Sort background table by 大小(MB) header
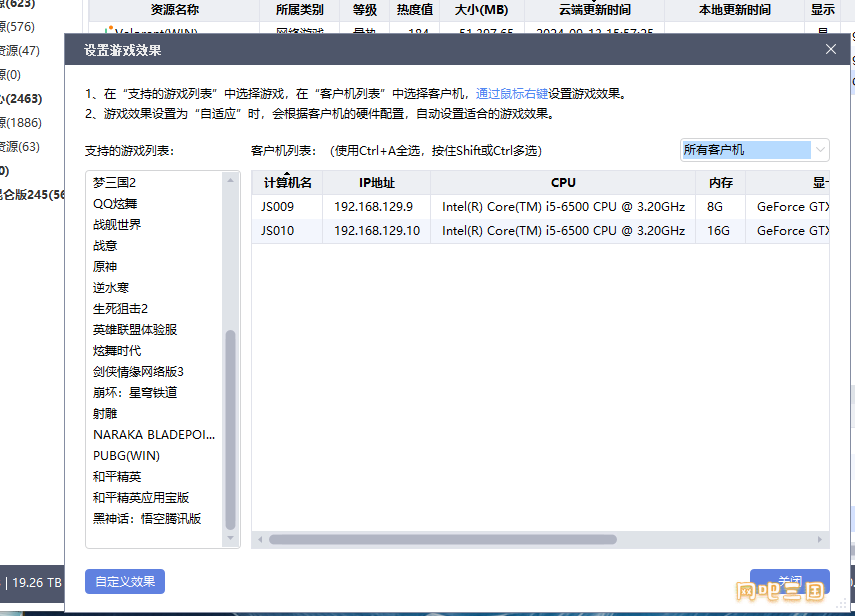 pos(481,10)
